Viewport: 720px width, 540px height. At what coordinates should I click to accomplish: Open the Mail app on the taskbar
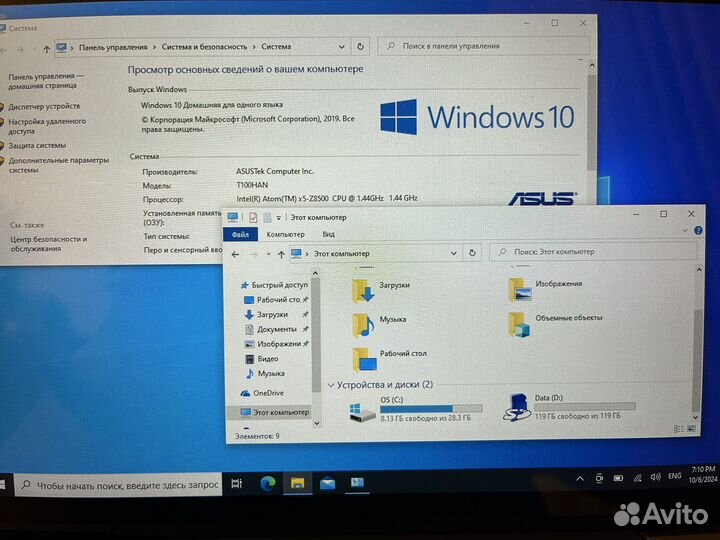(x=327, y=483)
